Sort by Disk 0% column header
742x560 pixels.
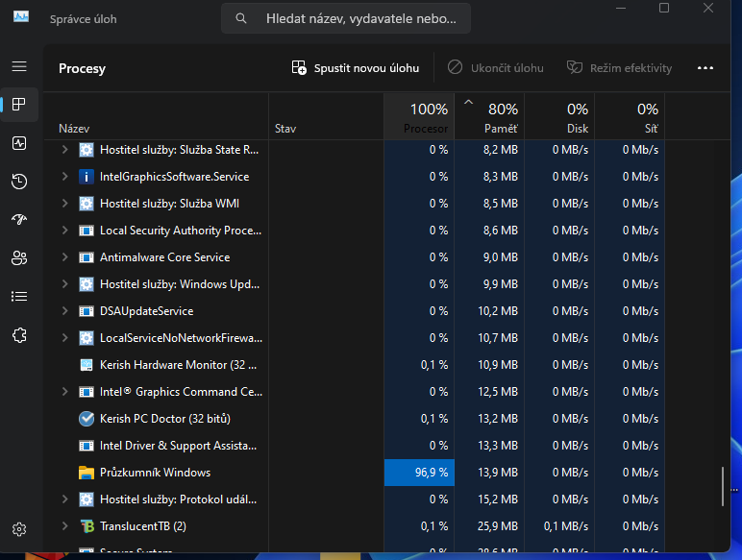point(559,116)
